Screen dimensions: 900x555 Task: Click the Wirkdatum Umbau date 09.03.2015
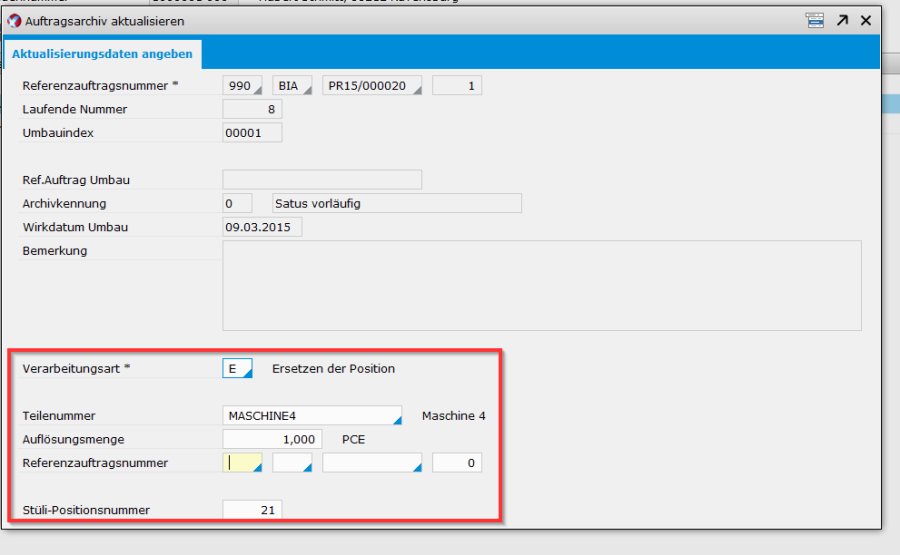262,227
